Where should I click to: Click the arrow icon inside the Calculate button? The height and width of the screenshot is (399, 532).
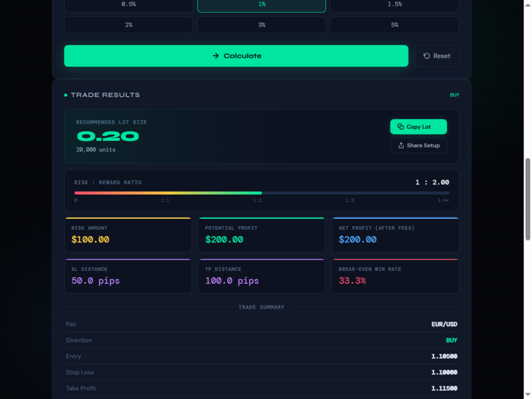(x=215, y=56)
